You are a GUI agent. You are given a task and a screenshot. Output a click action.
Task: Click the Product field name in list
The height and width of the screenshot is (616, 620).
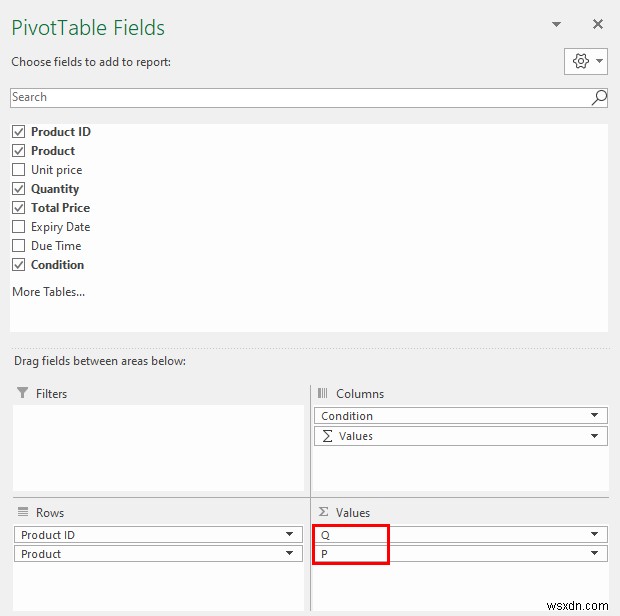click(x=53, y=151)
